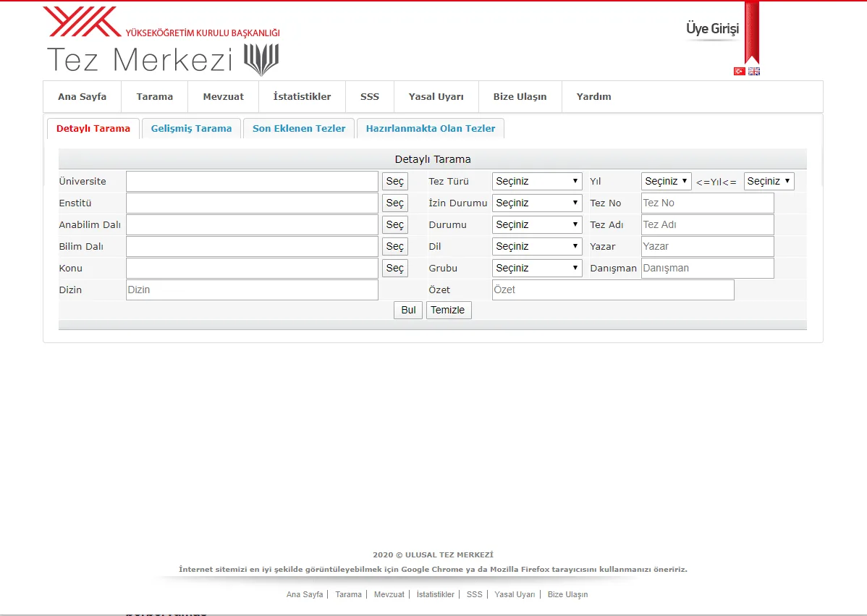
Task: Click the YÖK red logo at top
Action: coord(82,22)
